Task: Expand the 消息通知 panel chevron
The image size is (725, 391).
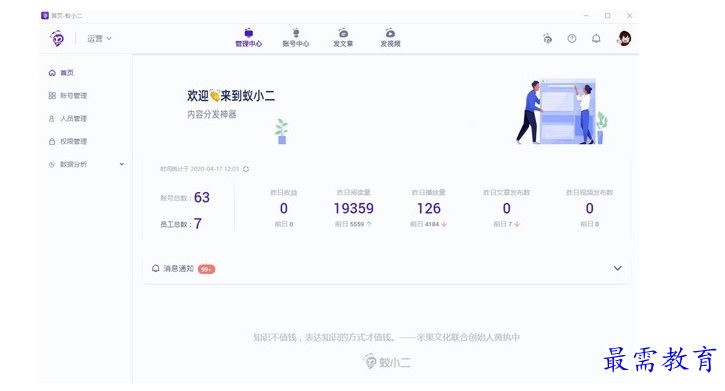Action: pos(617,268)
